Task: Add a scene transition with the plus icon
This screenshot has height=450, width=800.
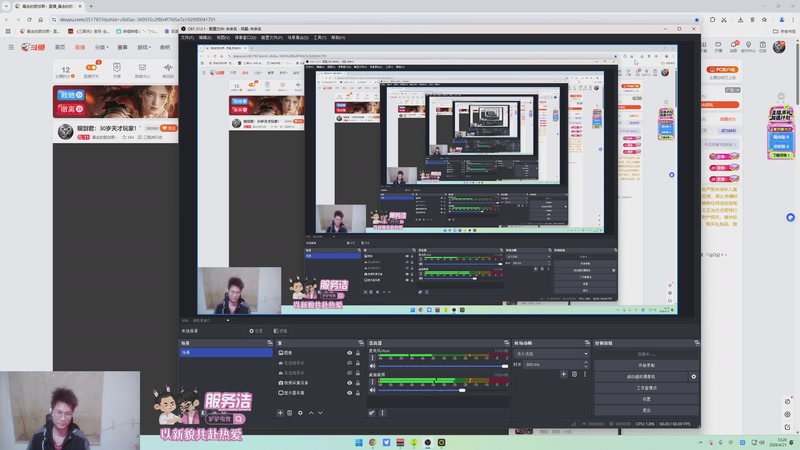Action: 563,374
